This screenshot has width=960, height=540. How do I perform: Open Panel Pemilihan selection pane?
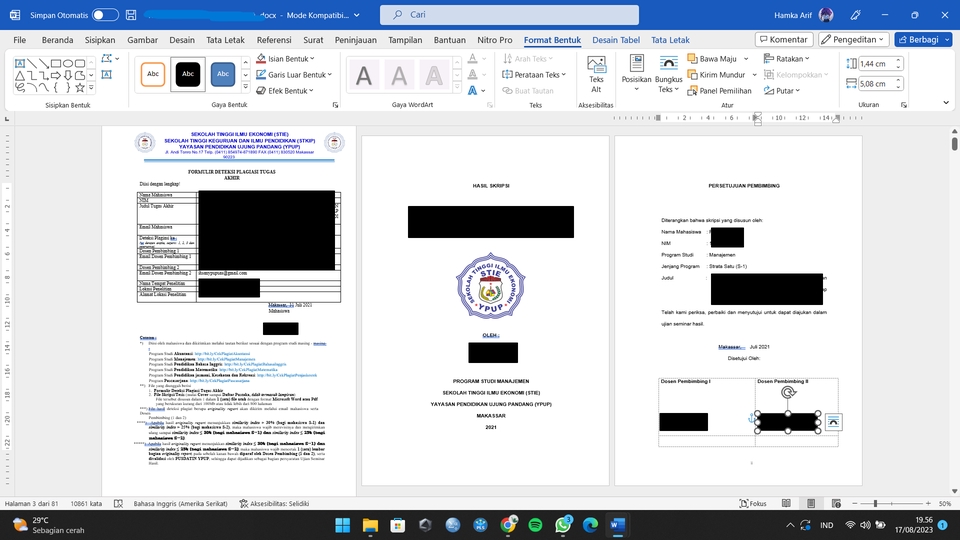point(719,91)
